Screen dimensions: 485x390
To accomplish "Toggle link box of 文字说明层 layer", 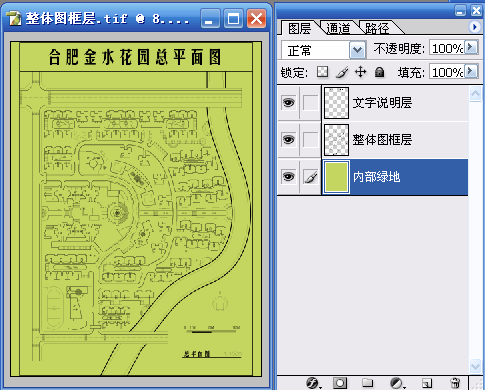I will [x=311, y=102].
